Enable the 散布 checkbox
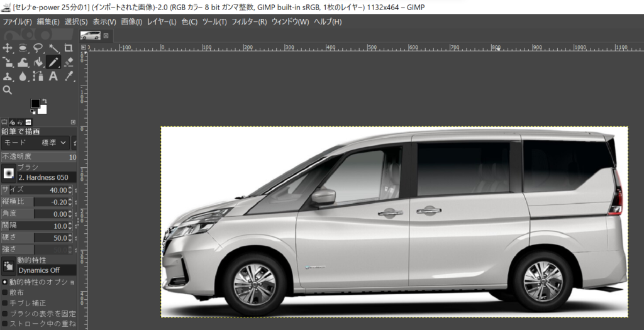Image resolution: width=644 pixels, height=330 pixels. coord(5,292)
